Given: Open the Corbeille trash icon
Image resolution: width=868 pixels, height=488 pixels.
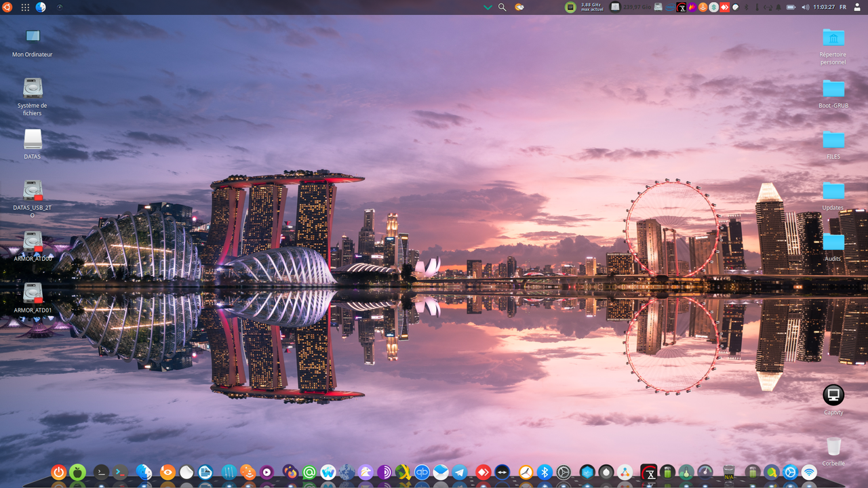Looking at the screenshot, I should (833, 446).
